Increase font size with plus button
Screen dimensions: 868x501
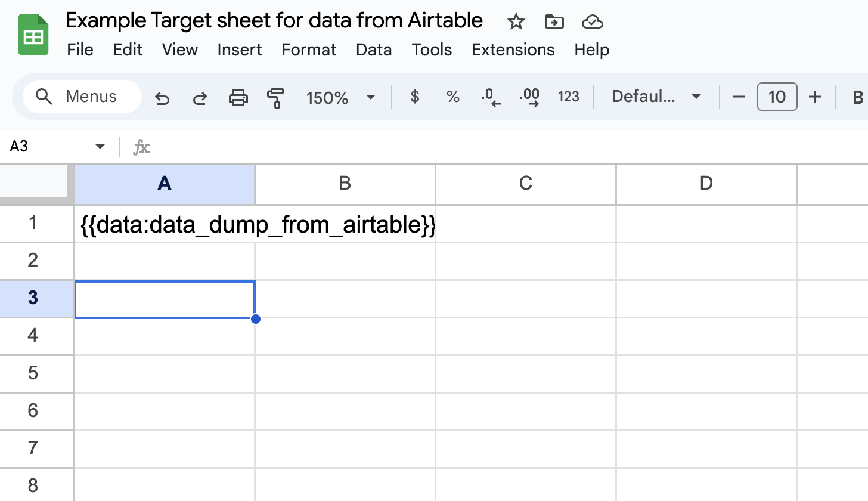click(815, 97)
